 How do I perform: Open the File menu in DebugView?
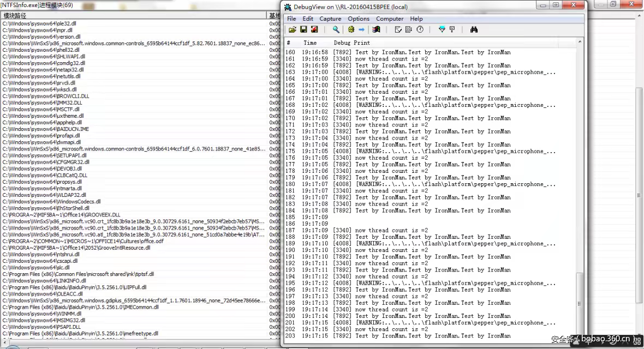[x=292, y=19]
